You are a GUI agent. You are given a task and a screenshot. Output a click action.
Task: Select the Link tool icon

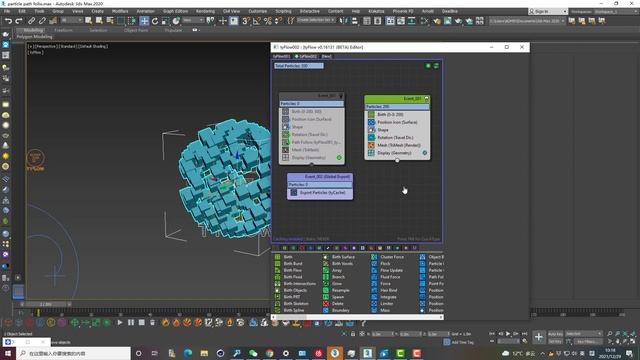pyautogui.click(x=31, y=20)
